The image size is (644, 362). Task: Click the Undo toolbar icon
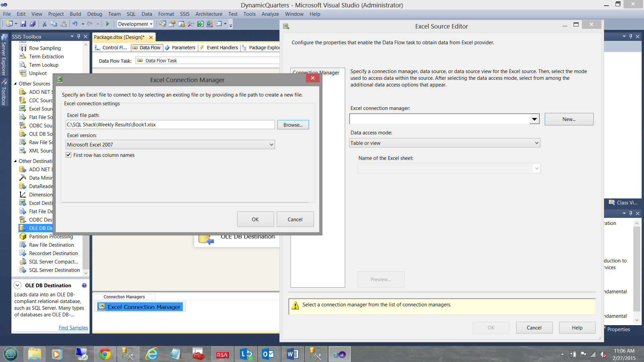[75, 24]
